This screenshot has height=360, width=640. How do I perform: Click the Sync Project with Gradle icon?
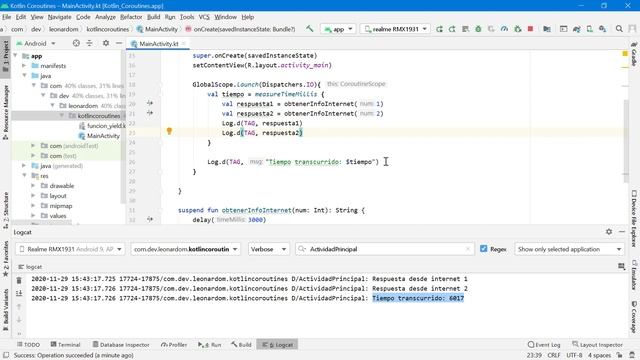576,29
